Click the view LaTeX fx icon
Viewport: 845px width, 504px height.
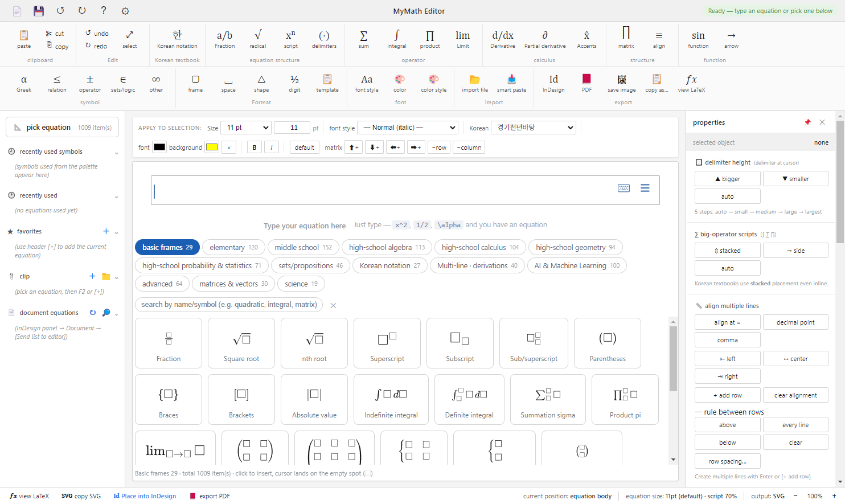pyautogui.click(x=691, y=83)
